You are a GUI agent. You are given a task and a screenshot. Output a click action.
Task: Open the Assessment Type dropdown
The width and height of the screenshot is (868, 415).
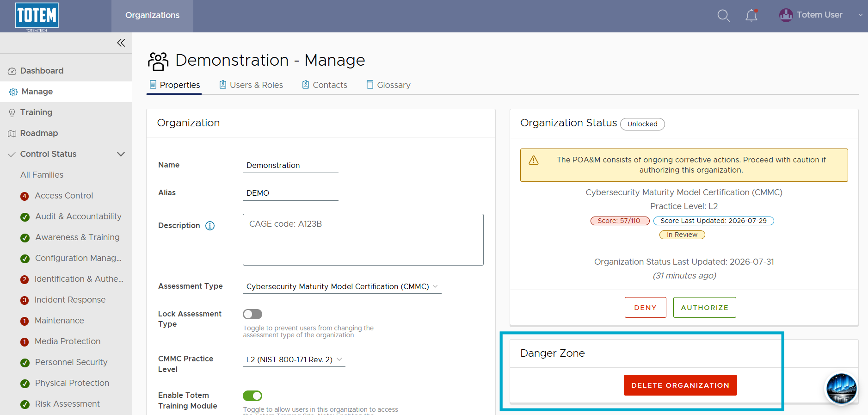click(342, 286)
